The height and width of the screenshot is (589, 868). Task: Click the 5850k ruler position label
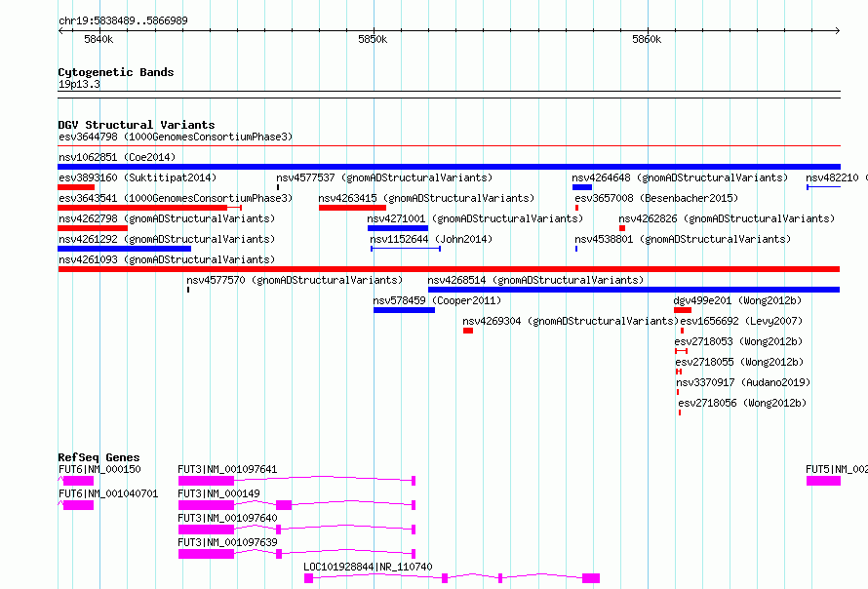(373, 39)
